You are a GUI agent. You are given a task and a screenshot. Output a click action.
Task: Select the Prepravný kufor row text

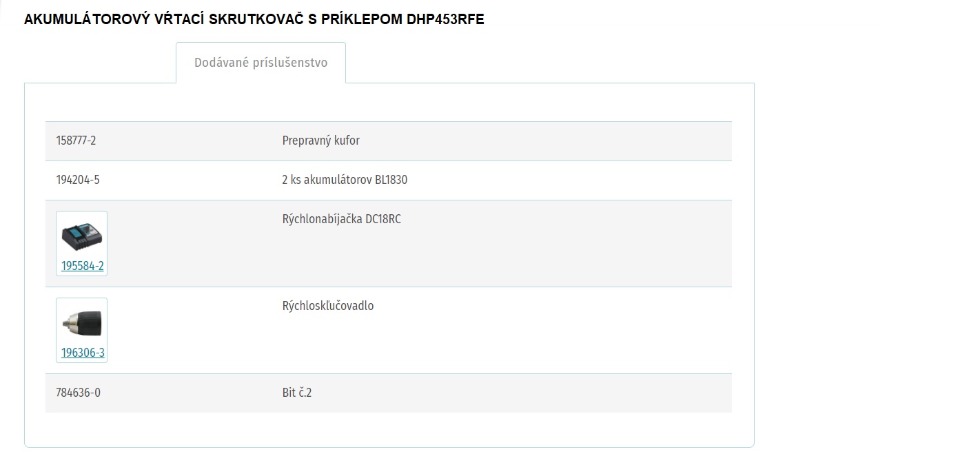point(320,141)
